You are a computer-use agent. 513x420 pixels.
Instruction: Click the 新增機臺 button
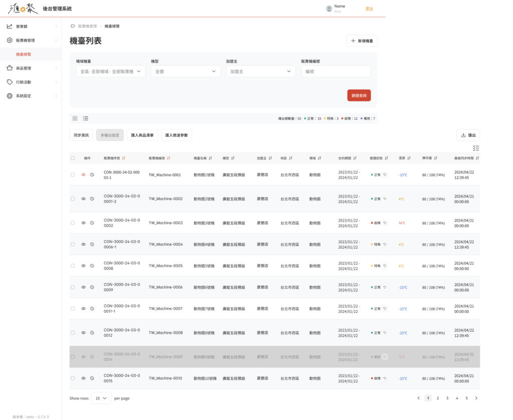tap(361, 41)
